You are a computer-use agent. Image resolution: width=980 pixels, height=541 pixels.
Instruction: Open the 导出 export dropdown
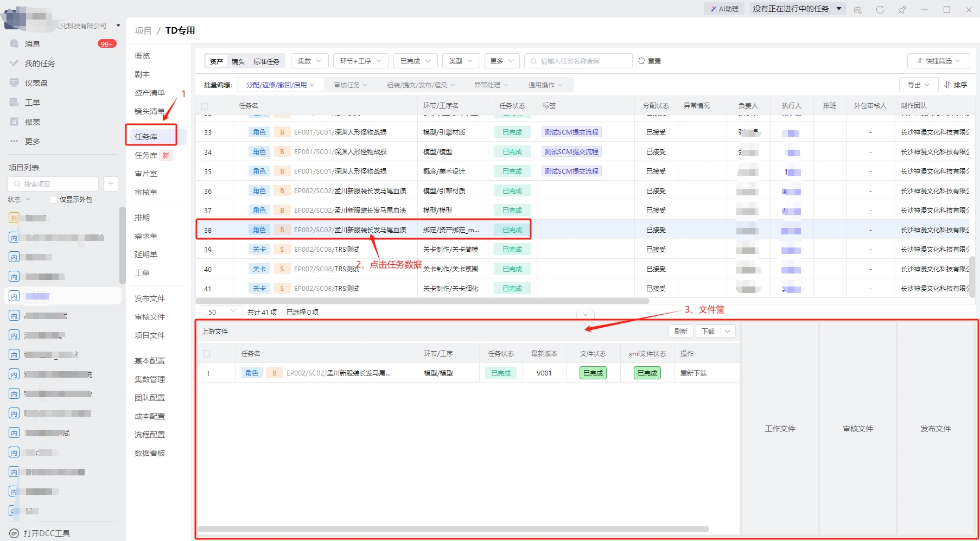tap(919, 85)
